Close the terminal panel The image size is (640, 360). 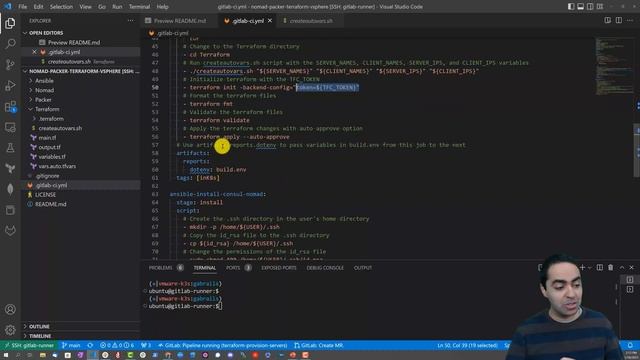click(632, 267)
